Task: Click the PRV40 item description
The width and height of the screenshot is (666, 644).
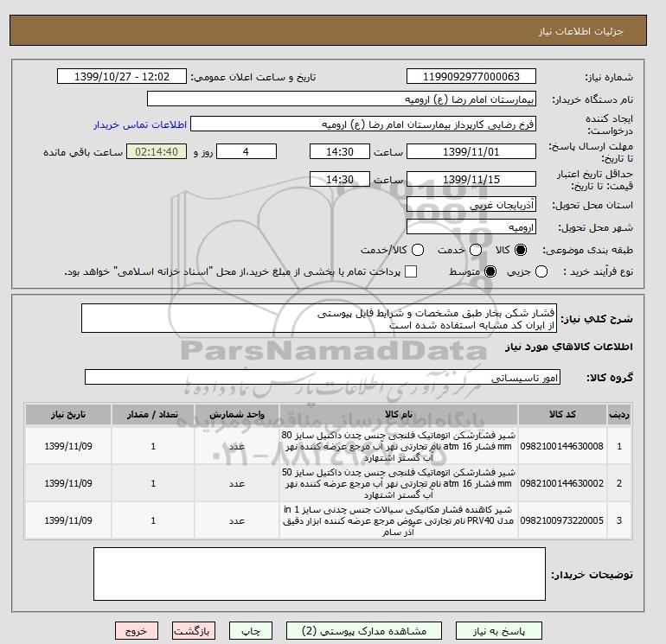Action: pyautogui.click(x=399, y=520)
